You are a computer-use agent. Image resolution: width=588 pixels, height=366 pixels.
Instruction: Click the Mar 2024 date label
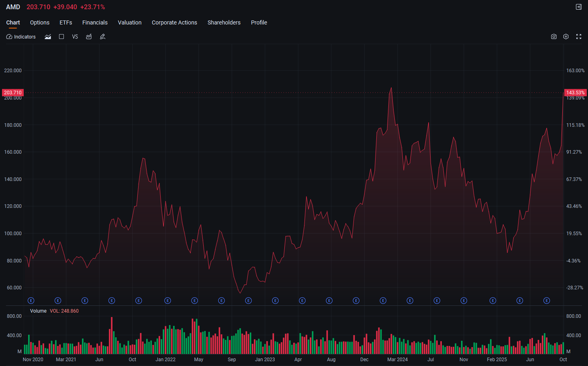(x=398, y=360)
